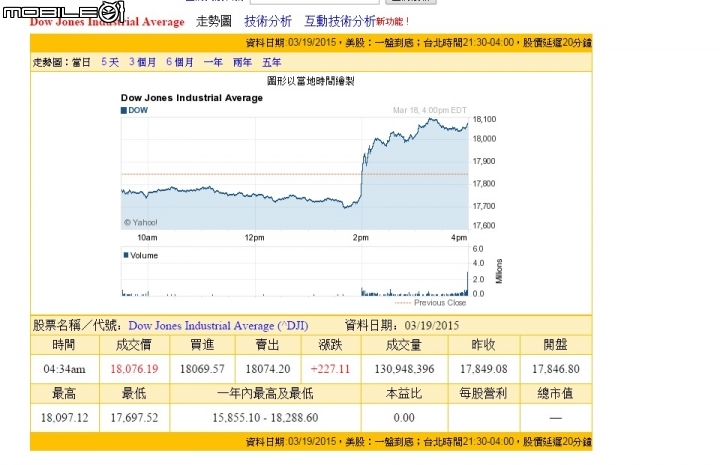Click the DOW legend square in chart

point(124,110)
